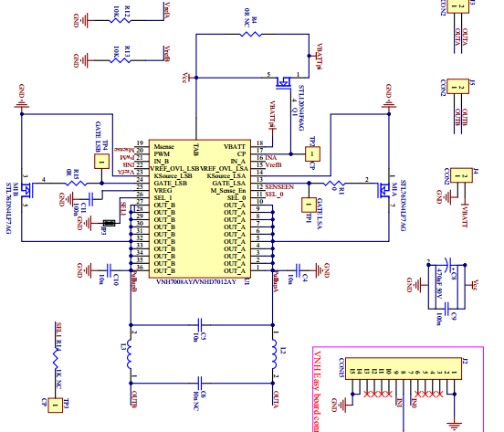Viewport: 504px width, 432px height.
Task: Click GATE_LSB pin label inside U1
Action: (171, 184)
